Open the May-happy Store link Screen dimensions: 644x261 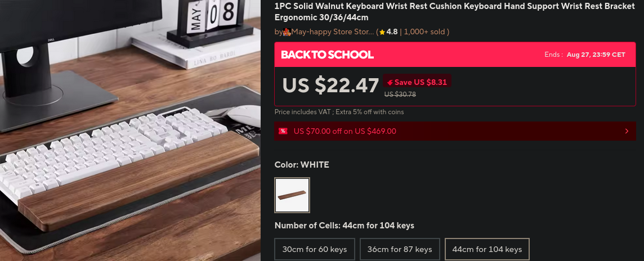coord(333,31)
